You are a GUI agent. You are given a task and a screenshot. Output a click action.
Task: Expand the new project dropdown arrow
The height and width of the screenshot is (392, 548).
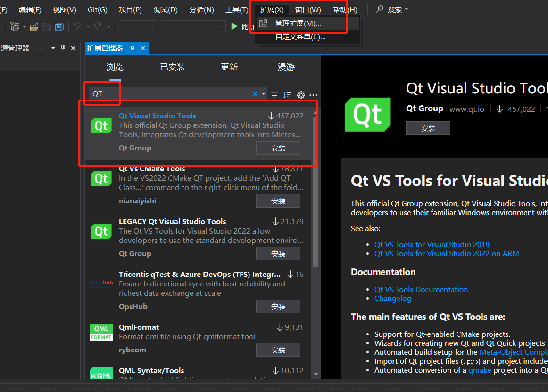coord(24,26)
